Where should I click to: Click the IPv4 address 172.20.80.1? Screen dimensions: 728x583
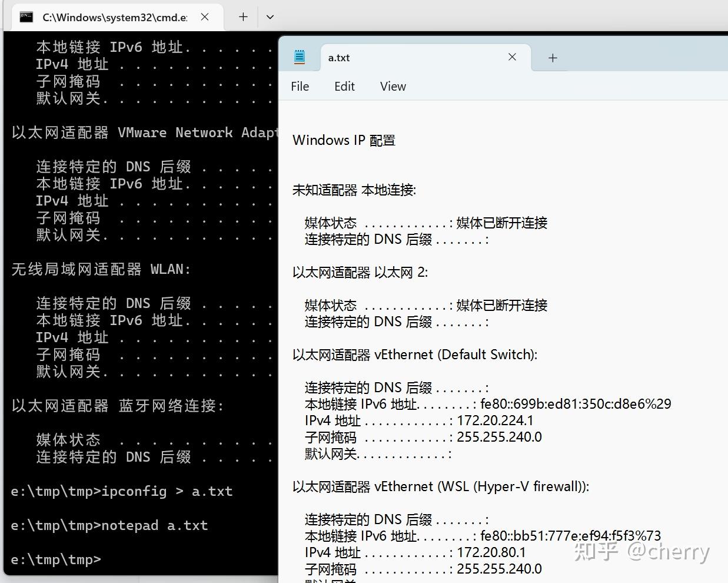point(491,552)
